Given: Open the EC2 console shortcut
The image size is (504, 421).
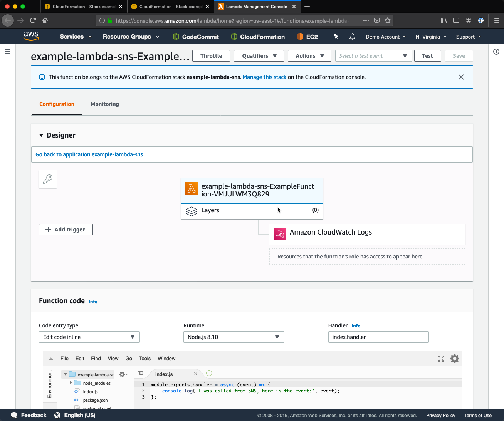Looking at the screenshot, I should coord(307,36).
